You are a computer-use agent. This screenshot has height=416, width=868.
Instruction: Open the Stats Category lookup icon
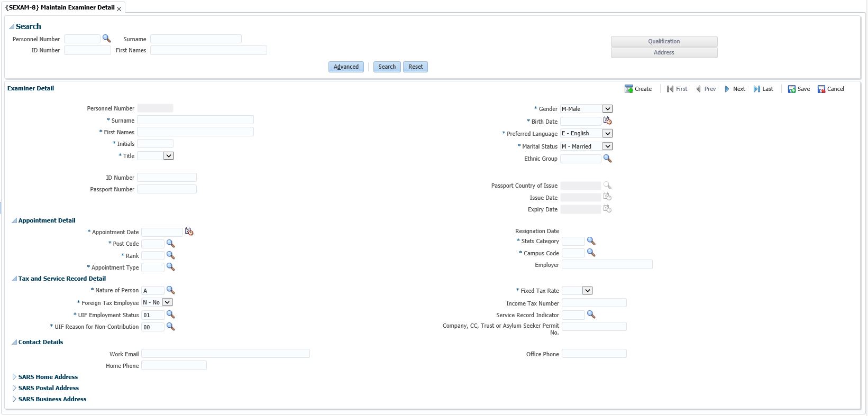591,241
